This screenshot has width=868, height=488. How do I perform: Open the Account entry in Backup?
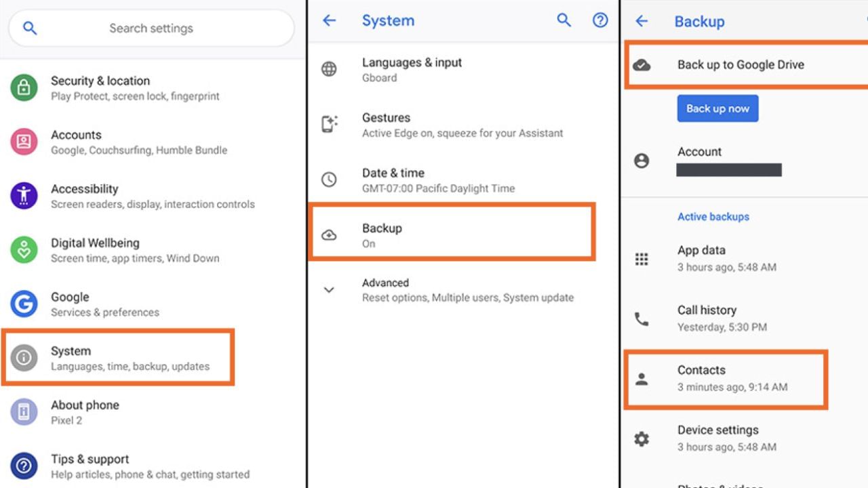745,161
